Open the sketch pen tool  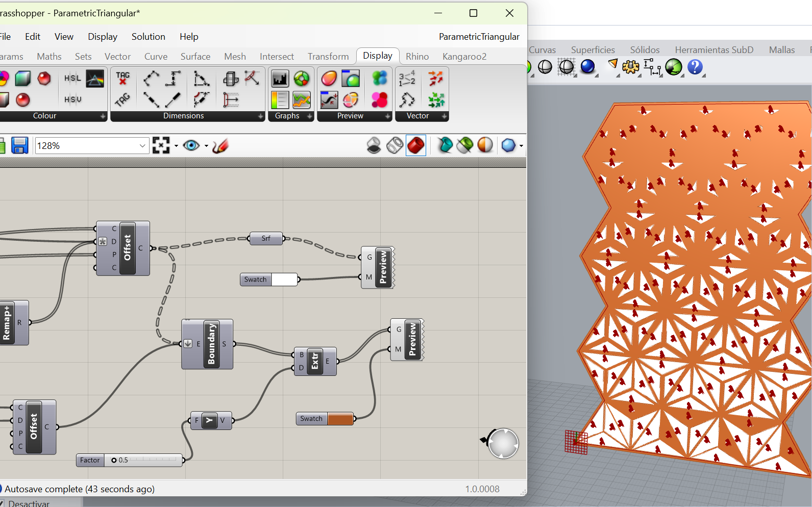pos(220,146)
